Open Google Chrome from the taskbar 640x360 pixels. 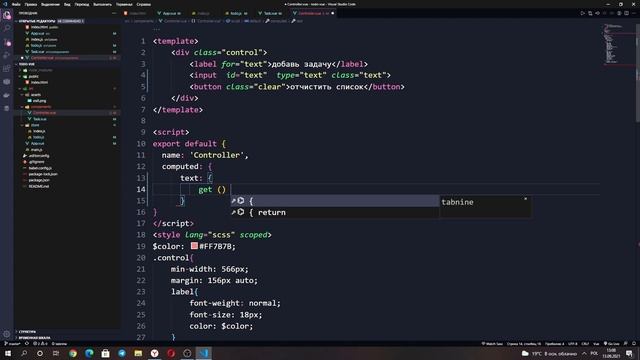pos(73,353)
